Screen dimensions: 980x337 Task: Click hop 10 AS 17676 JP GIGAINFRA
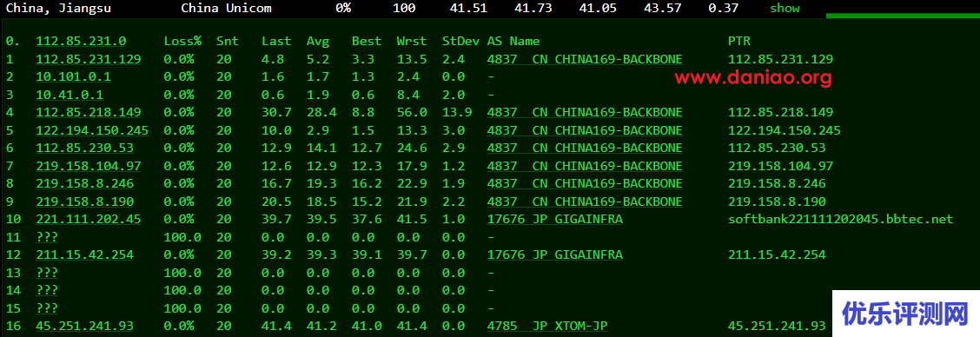tap(554, 220)
